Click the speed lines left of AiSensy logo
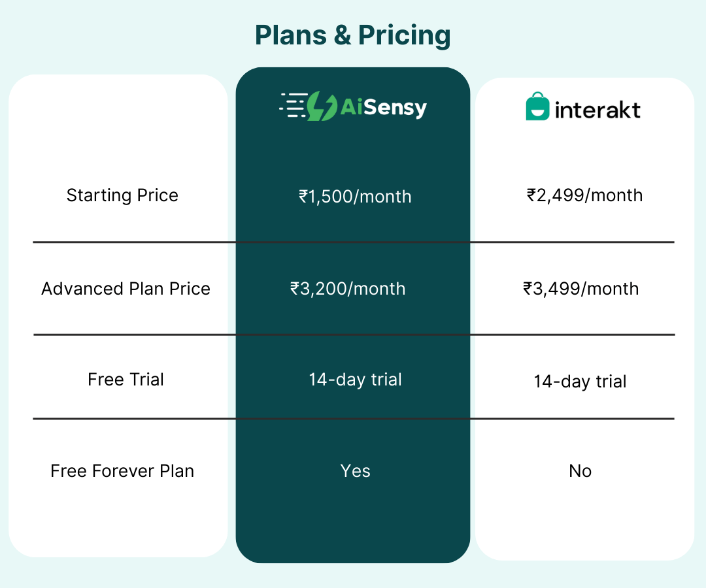 coord(292,105)
